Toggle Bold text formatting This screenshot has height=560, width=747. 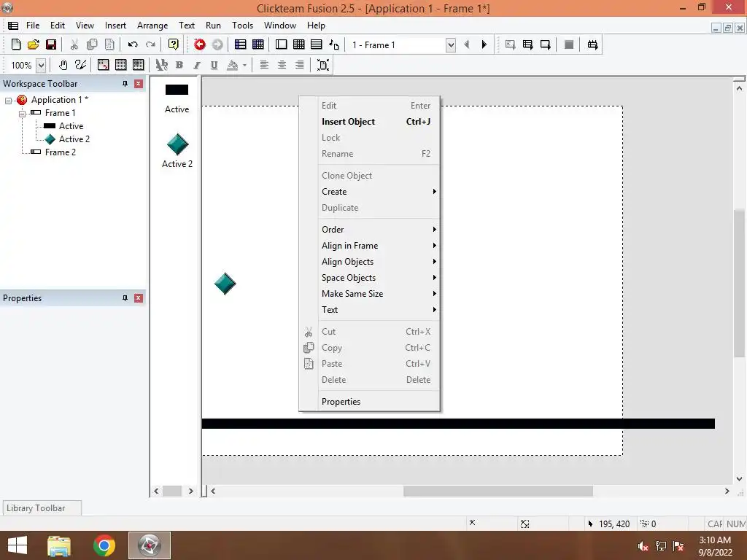[x=179, y=65]
